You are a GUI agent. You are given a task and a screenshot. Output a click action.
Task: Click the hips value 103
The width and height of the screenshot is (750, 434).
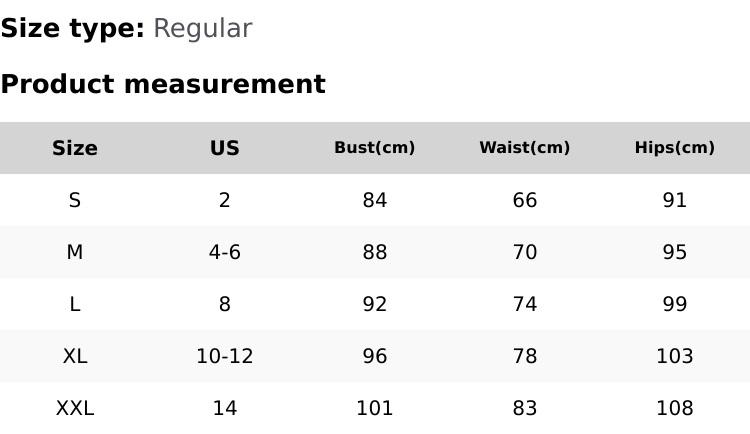tap(675, 356)
